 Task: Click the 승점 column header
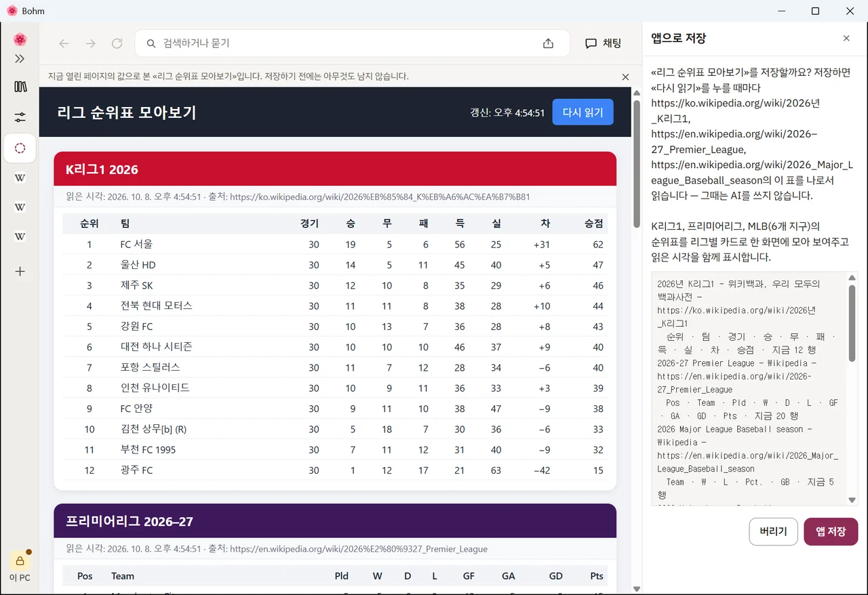pyautogui.click(x=594, y=224)
